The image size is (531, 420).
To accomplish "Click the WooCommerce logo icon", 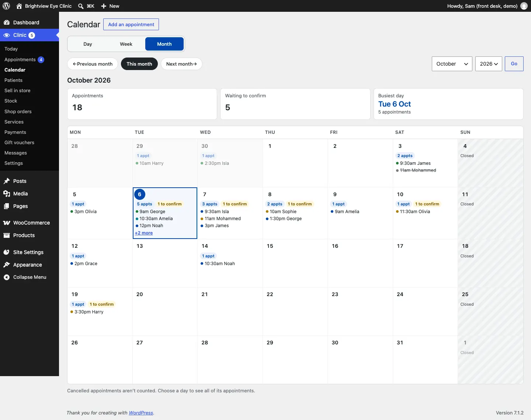I will [7, 223].
